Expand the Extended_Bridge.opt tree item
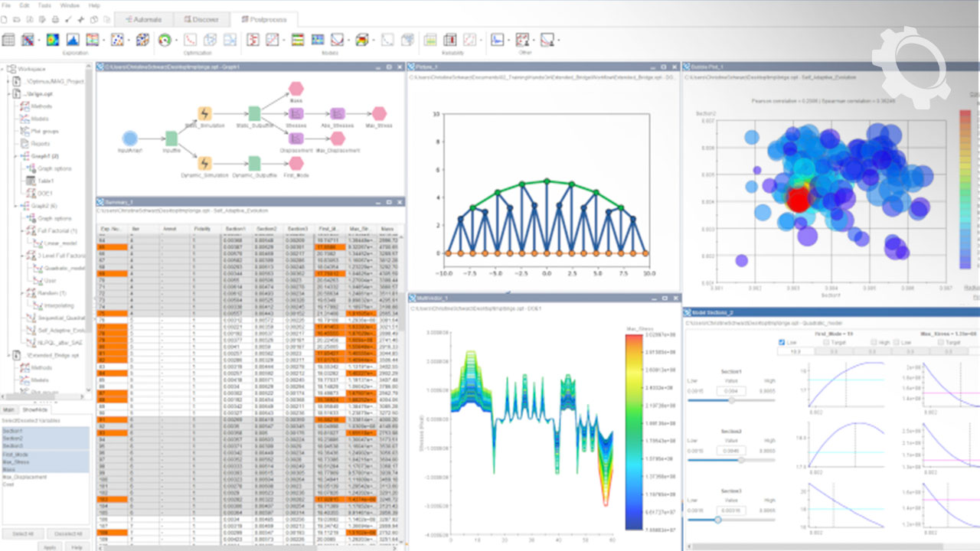Screen dimensions: 980x551 click(8, 355)
